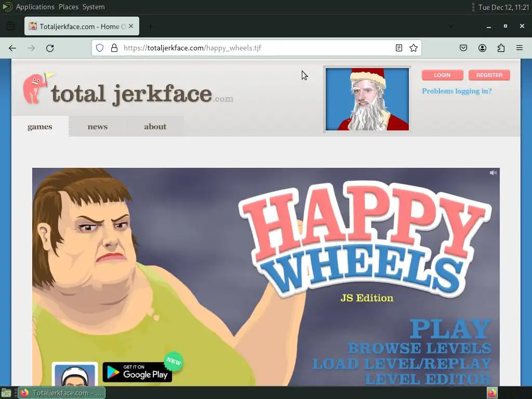Mute the game with the speaker icon
The height and width of the screenshot is (399, 532).
tap(494, 172)
